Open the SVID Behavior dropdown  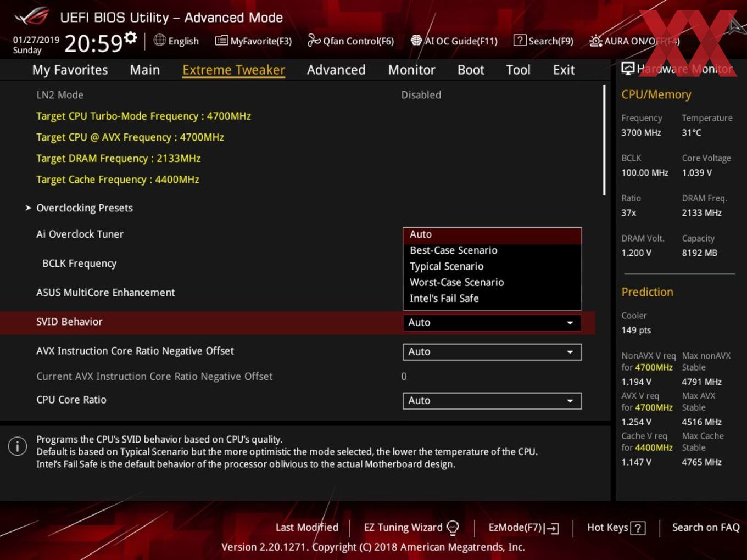pos(492,323)
